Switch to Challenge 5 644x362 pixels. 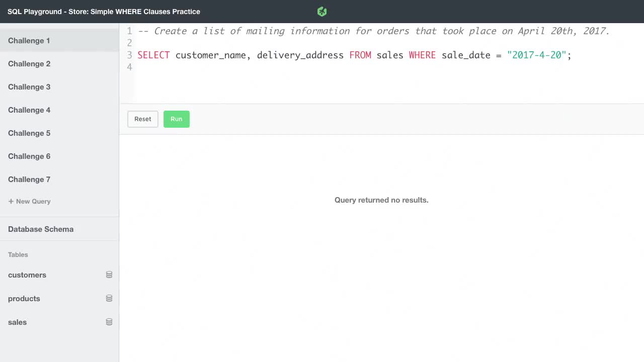click(x=29, y=133)
